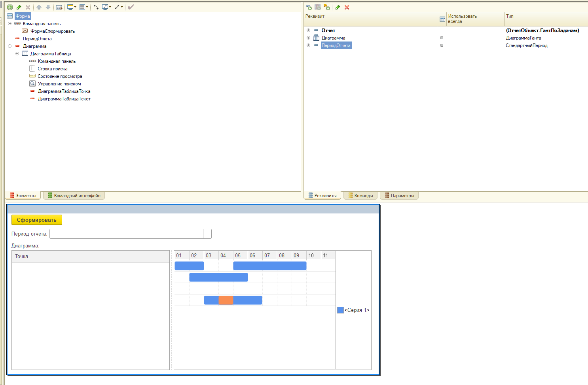Click the ellipsis button beside Период отчета

[x=207, y=234]
